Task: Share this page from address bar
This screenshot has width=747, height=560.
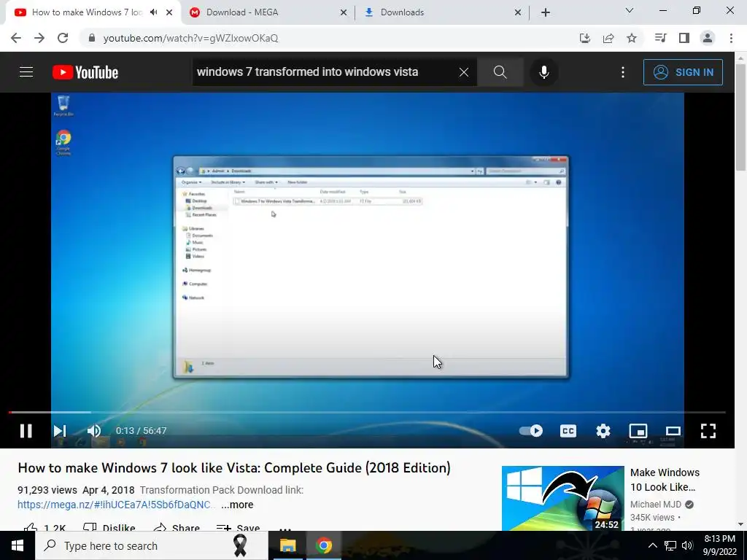Action: (x=608, y=38)
